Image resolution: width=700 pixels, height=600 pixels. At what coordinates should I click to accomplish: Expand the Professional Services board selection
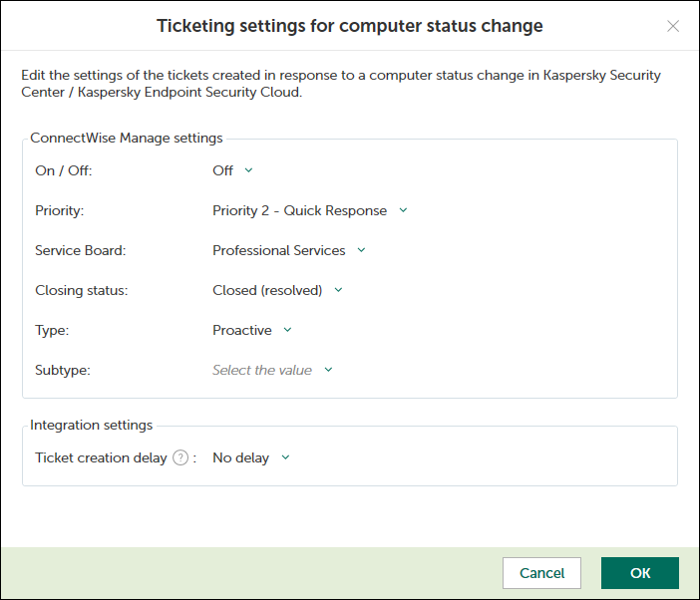[278, 250]
